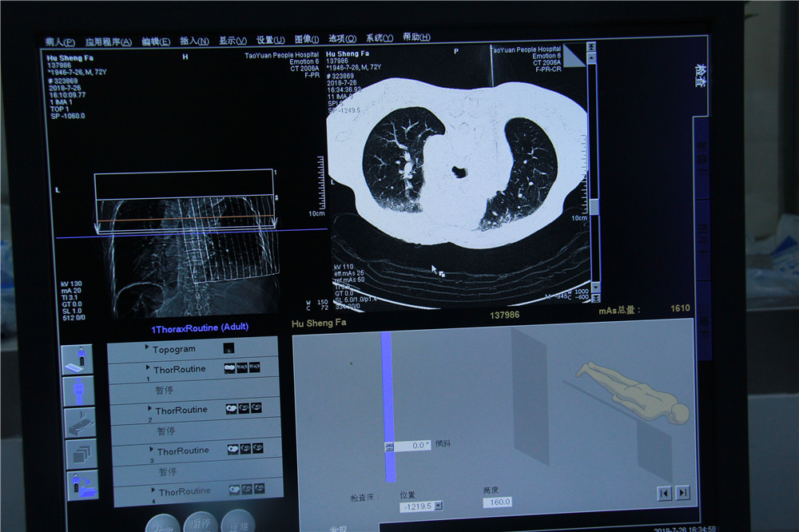Click third recon thumbnail of ThorRoutine 2
Screen dimensions: 799x532
coord(256,407)
